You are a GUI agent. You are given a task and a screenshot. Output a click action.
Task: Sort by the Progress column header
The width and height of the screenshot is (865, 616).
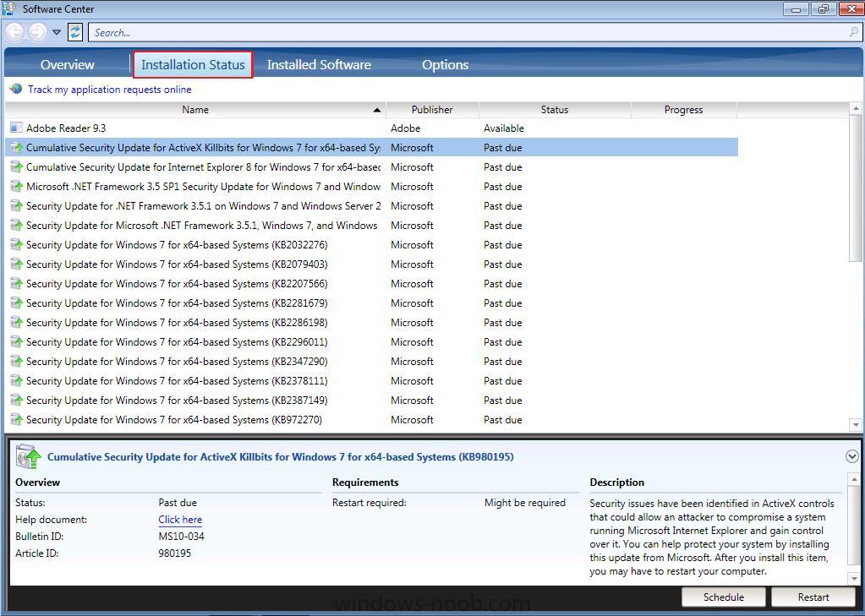pos(683,110)
